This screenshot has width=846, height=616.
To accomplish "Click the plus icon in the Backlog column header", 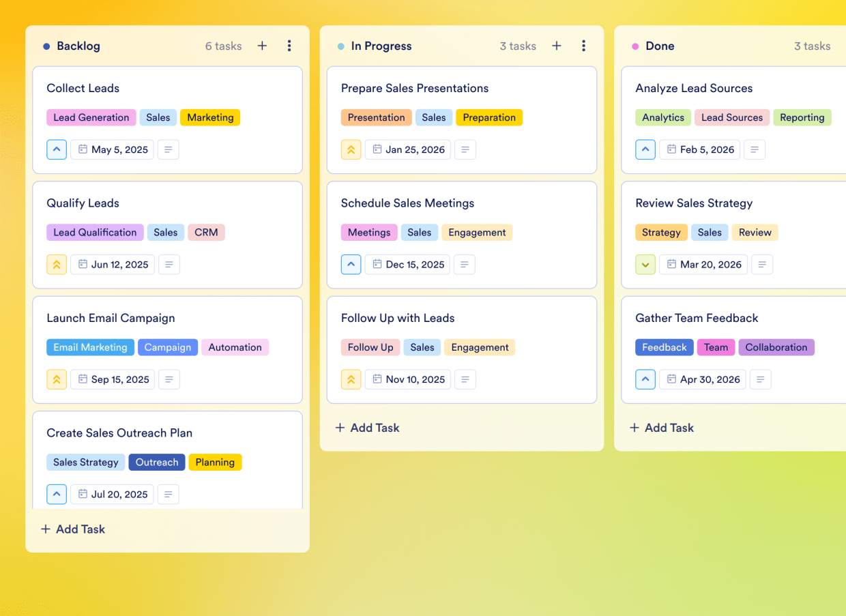I will (262, 46).
